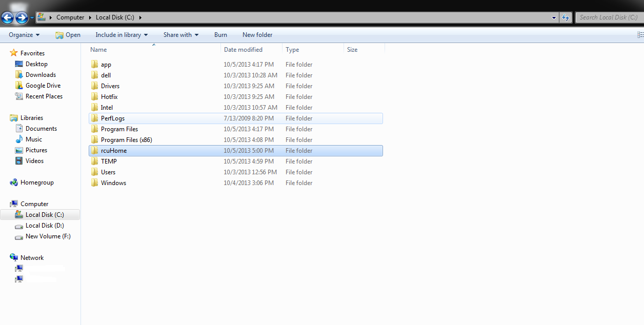
Task: Click the refresh icon in address bar
Action: (x=565, y=17)
